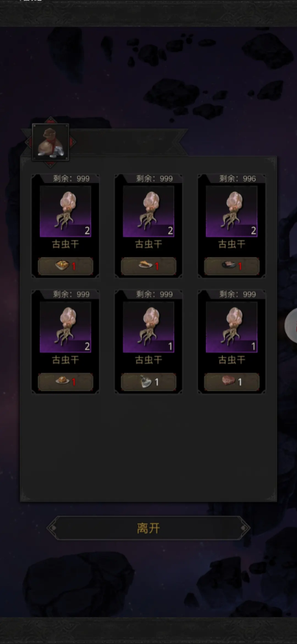Viewport: 297px width, 644px height.
Task: Click the 离开 leave button
Action: (148, 528)
